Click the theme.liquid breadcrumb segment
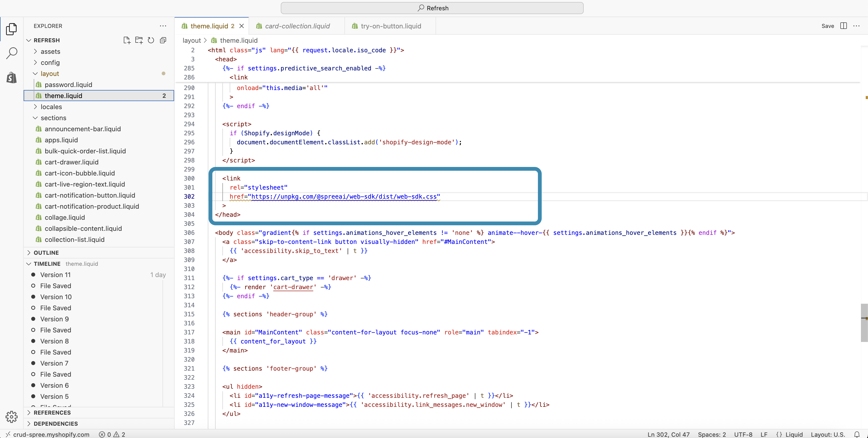868x438 pixels. pyautogui.click(x=239, y=40)
